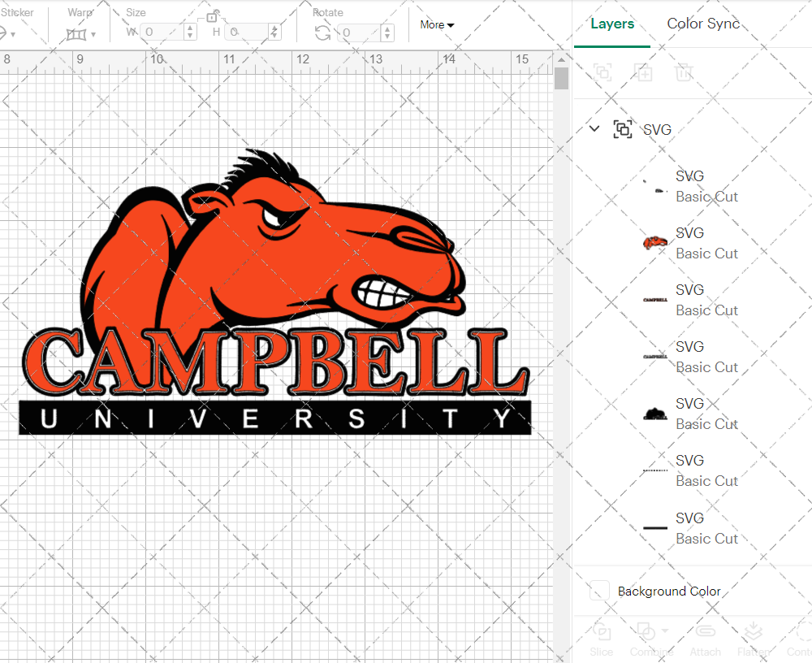This screenshot has width=812, height=663.
Task: Collapse the SVG layer group chevron
Action: click(x=594, y=128)
